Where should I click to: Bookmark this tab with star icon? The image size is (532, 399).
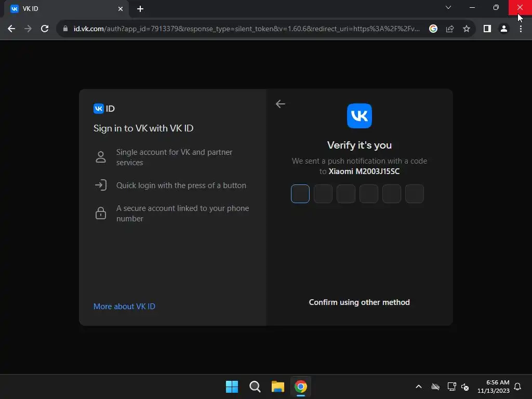pyautogui.click(x=467, y=29)
